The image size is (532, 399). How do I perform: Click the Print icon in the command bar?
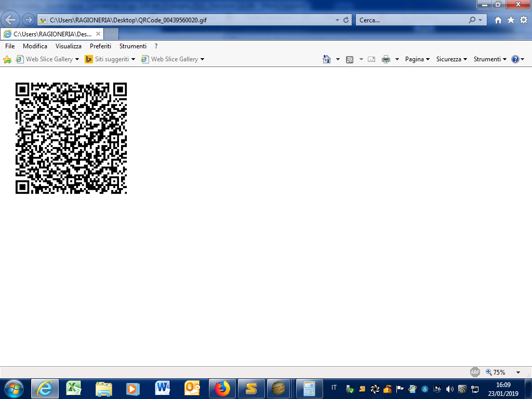[x=385, y=59]
